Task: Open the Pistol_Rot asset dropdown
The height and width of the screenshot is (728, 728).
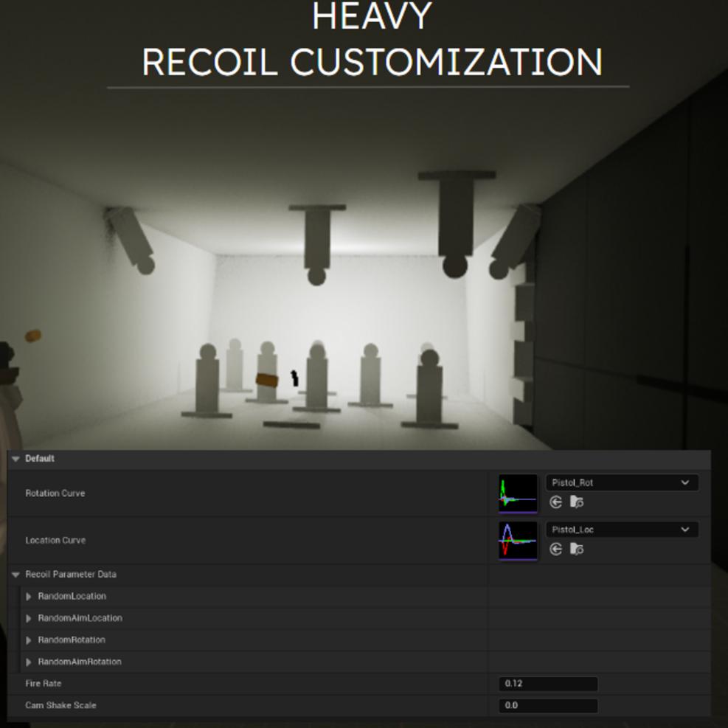Action: [x=622, y=483]
